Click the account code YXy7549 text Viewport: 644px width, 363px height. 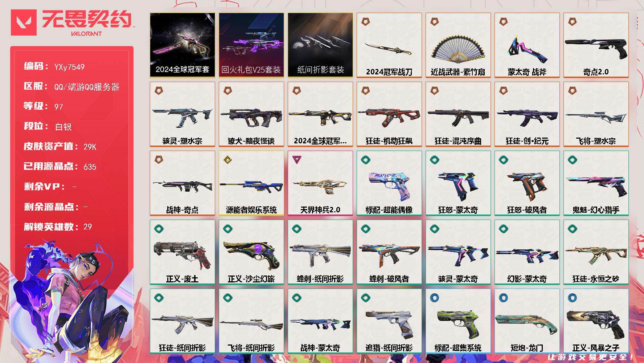69,67
